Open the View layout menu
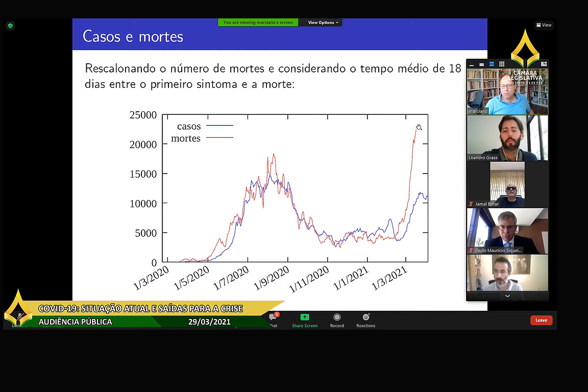 coord(544,25)
